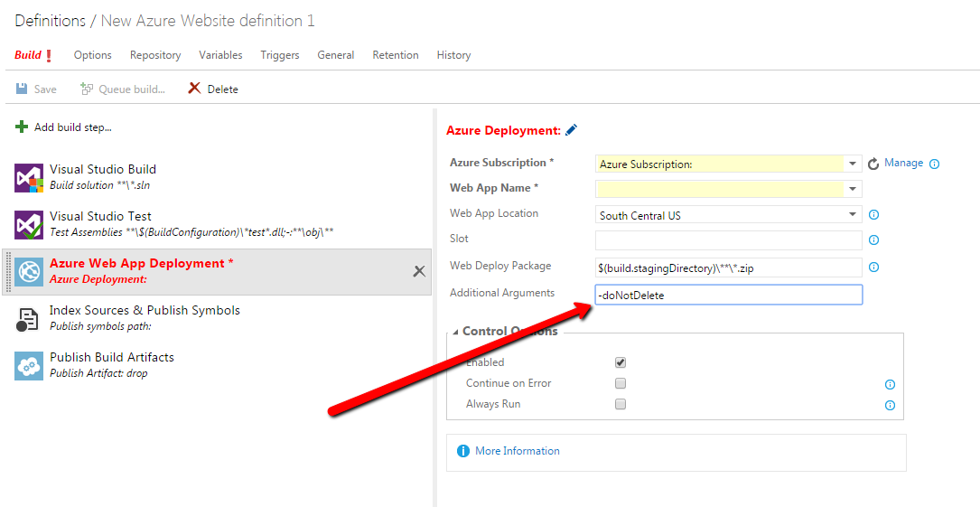Refresh the Azure Subscription list
Screen dimensions: 980x507
[873, 164]
